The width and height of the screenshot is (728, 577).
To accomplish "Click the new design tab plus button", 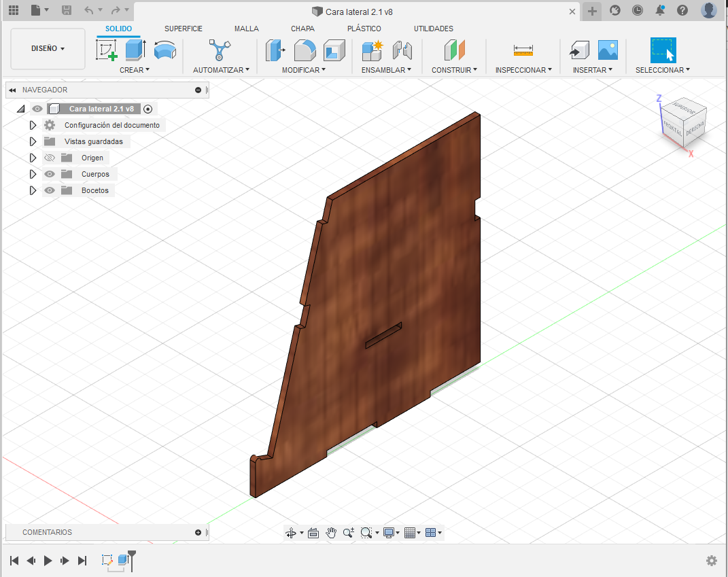I will (592, 11).
